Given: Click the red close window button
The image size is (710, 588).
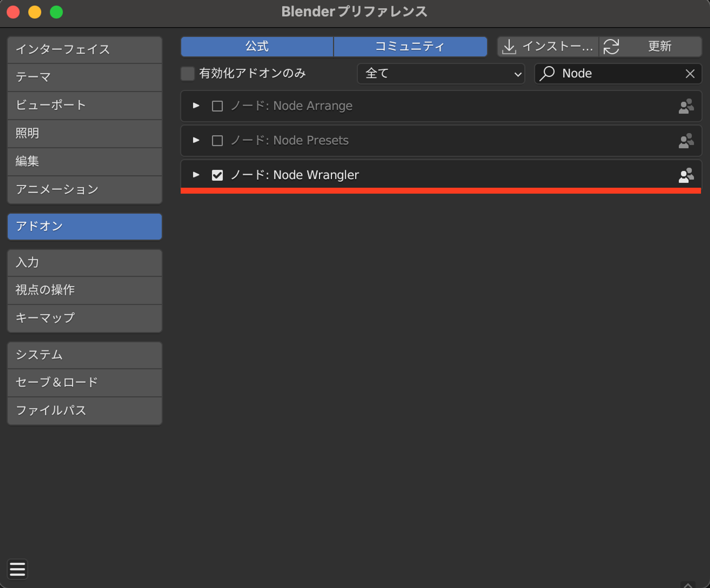Looking at the screenshot, I should click(x=13, y=12).
